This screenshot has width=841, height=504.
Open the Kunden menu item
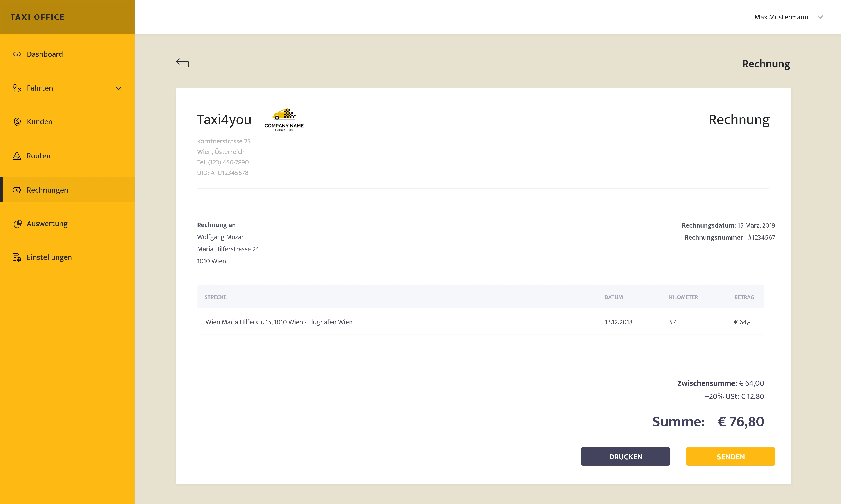pyautogui.click(x=39, y=122)
